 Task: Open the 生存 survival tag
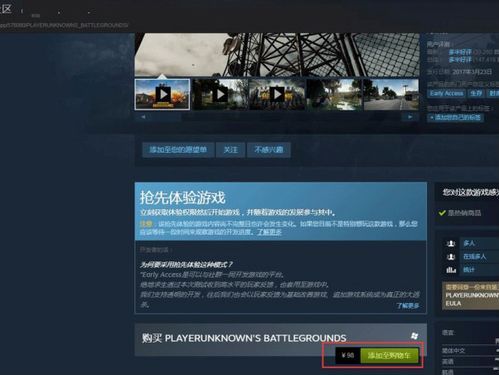pos(476,93)
